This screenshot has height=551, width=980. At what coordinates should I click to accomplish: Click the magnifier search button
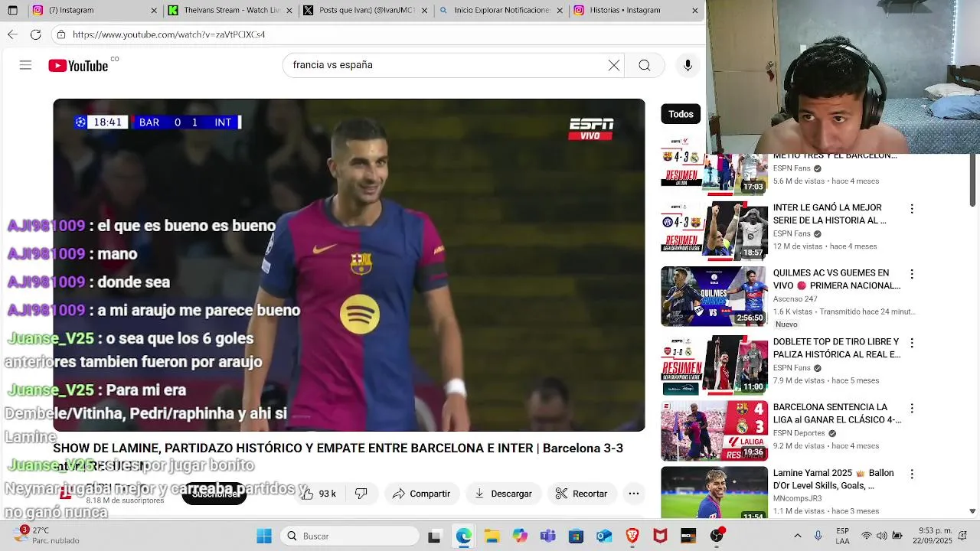(x=645, y=65)
